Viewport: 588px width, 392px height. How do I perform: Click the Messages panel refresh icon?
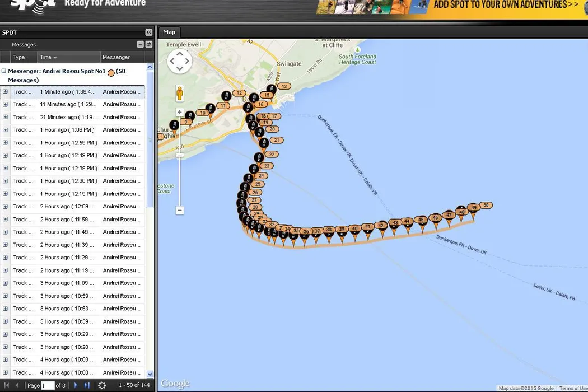(149, 44)
